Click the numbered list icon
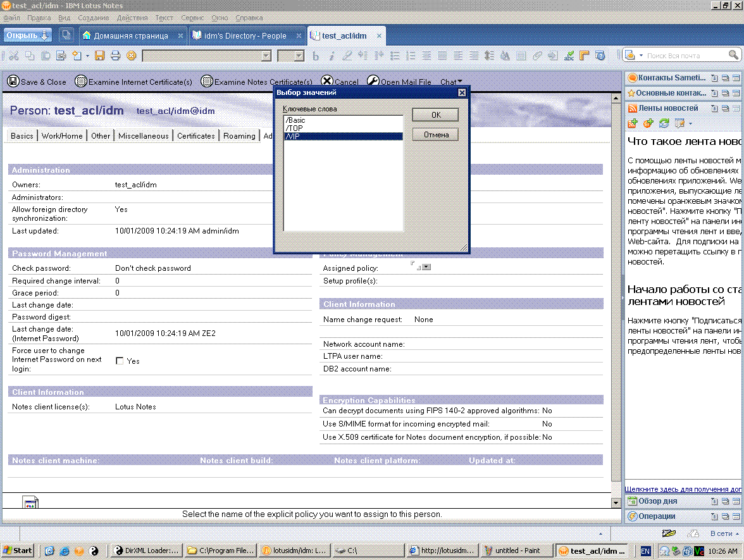The width and height of the screenshot is (744, 560). (x=411, y=56)
